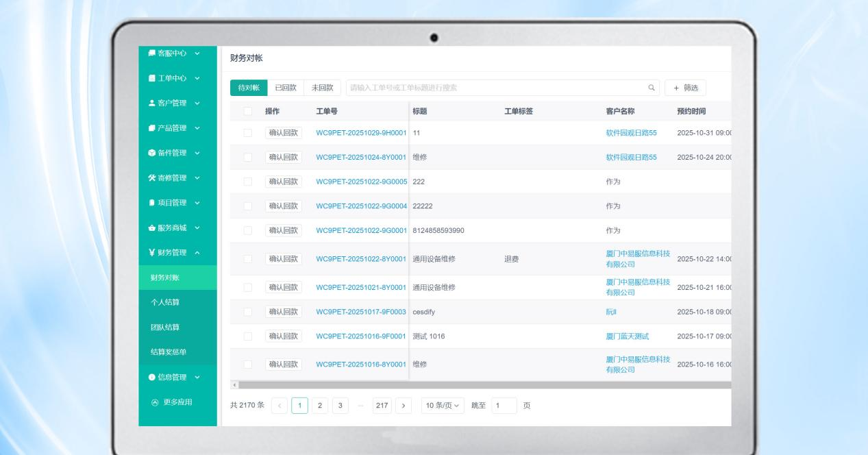Image resolution: width=868 pixels, height=455 pixels.
Task: Click the horizontal scrollbar under the table
Action: [480, 385]
